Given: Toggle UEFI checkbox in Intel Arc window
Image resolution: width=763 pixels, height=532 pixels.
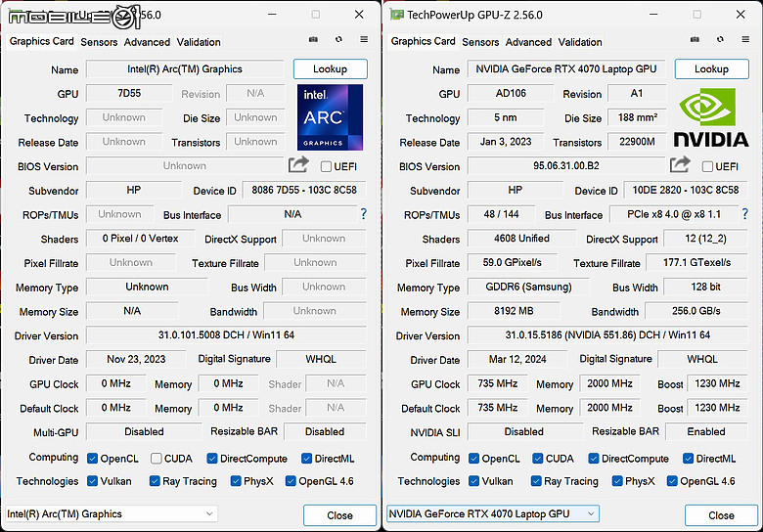Looking at the screenshot, I should point(326,167).
